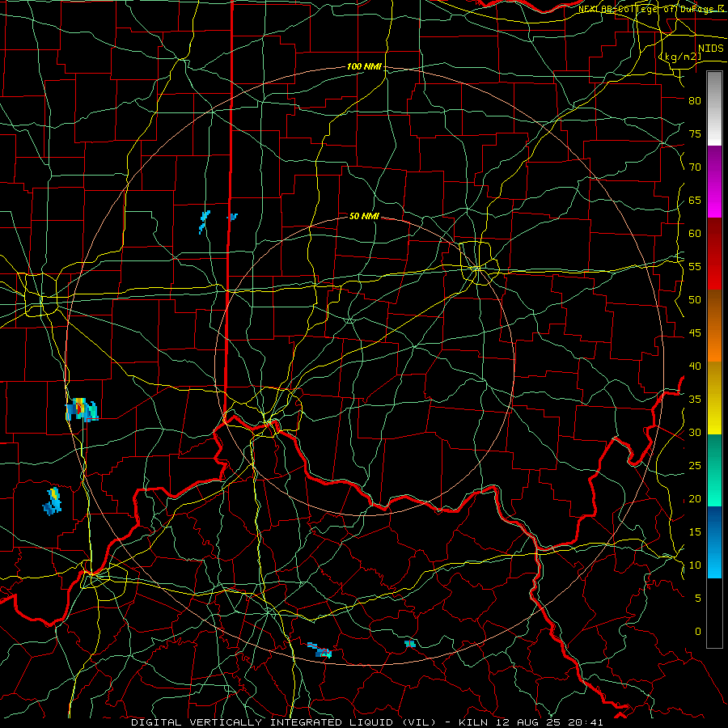Click the elongated cyan echo northwest of the radar
728x728 pixels.
(205, 222)
